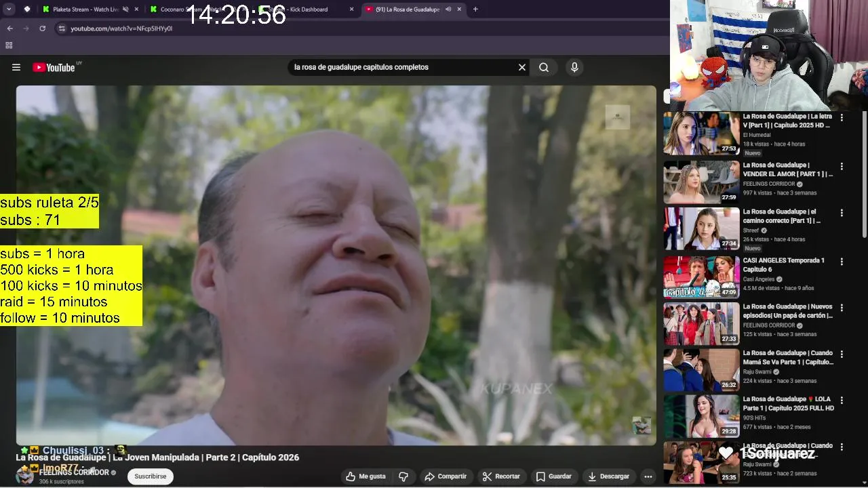Close the Plaketa Stream tab
Screen dimensions: 868x488
point(136,9)
